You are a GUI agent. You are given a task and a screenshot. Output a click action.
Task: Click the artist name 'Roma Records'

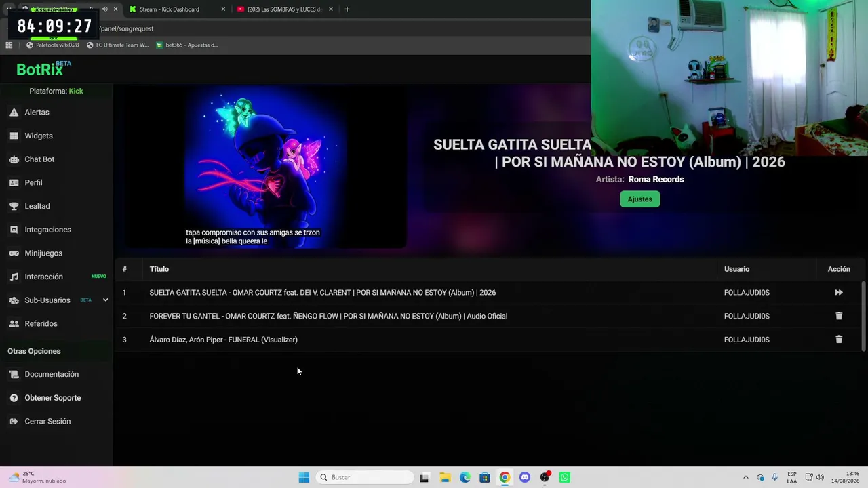coord(656,180)
